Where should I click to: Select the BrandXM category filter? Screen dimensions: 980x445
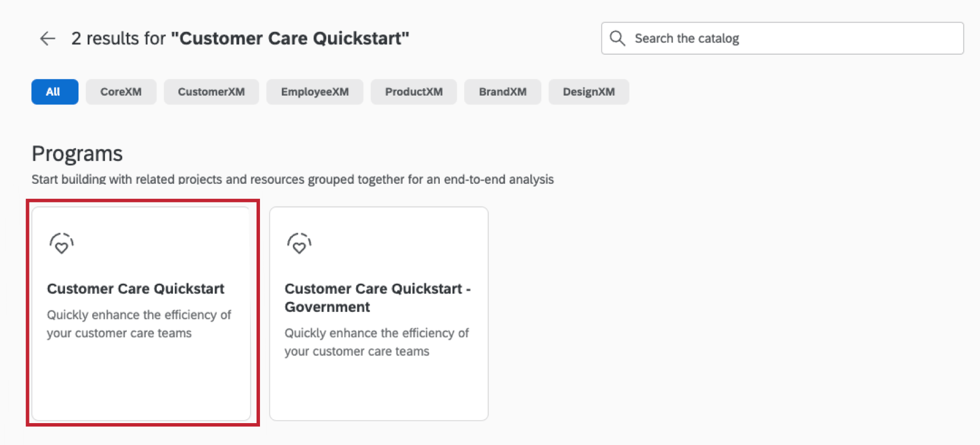pyautogui.click(x=502, y=91)
